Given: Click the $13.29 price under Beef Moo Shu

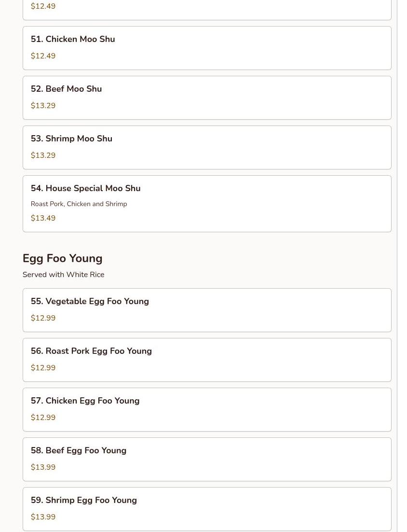Looking at the screenshot, I should [x=43, y=106].
